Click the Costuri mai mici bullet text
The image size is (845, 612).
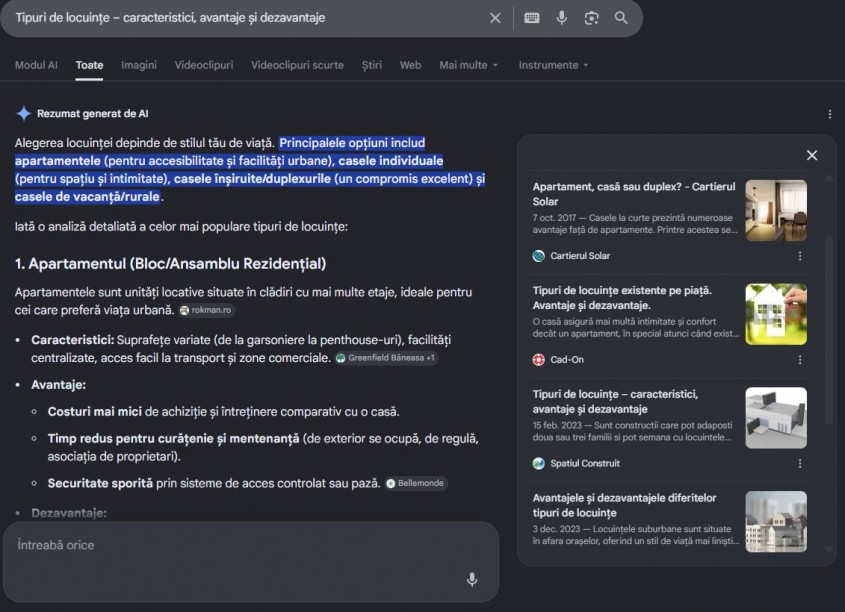tap(223, 412)
